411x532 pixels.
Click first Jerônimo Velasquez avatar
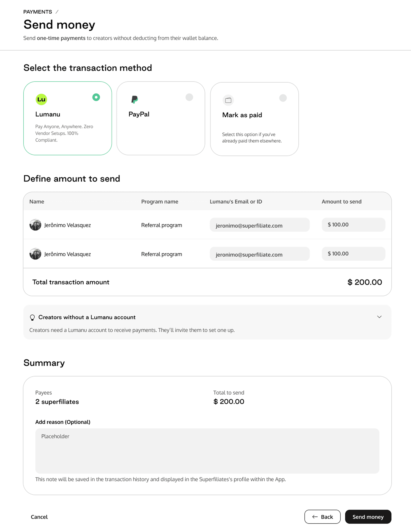(x=35, y=225)
